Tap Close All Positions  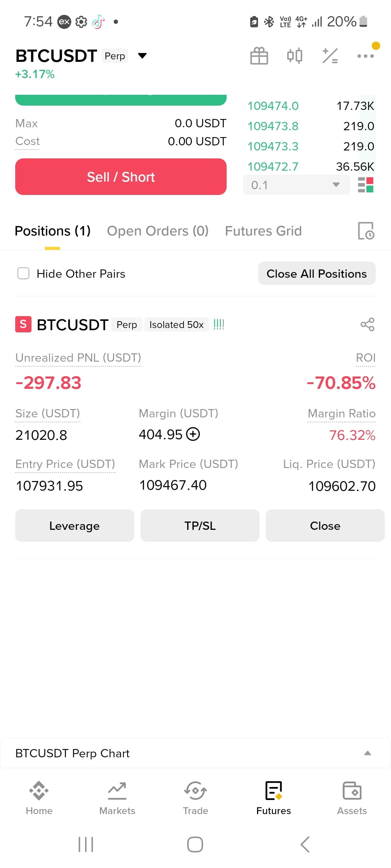pyautogui.click(x=317, y=273)
